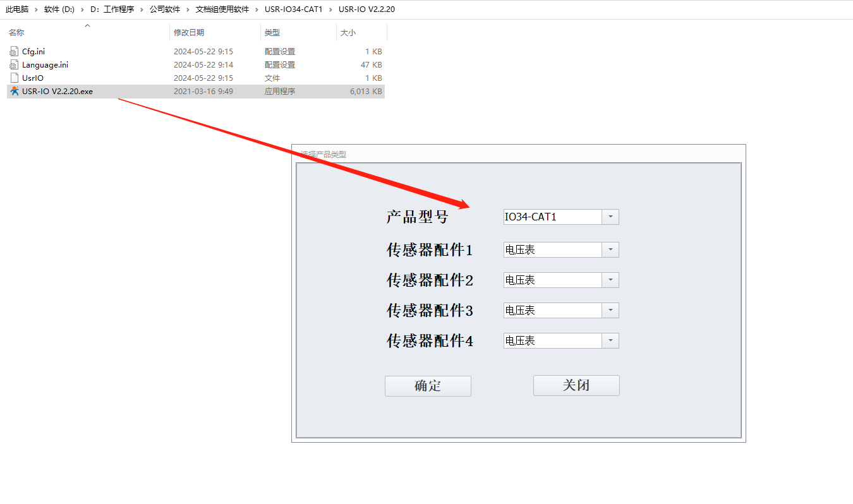
Task: Expand the breadcrumb chevron after USR-IO34-CAT1
Action: click(x=330, y=9)
